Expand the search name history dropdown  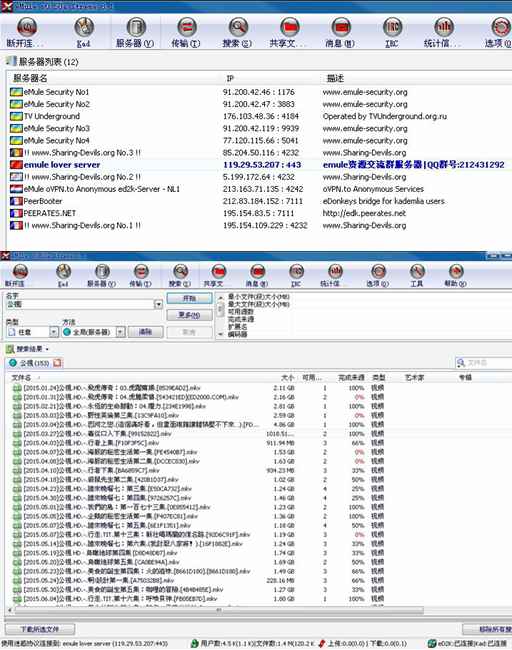tap(158, 304)
